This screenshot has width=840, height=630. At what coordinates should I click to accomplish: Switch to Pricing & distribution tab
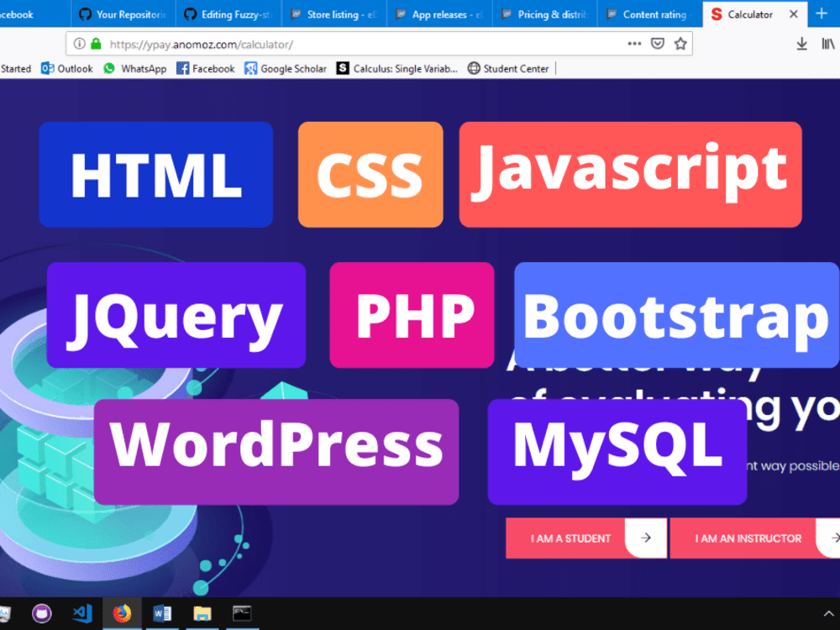[x=545, y=14]
